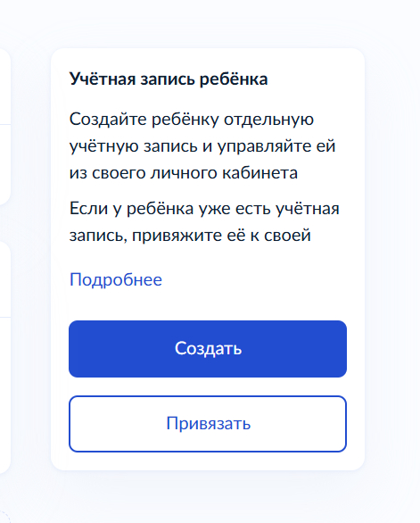The width and height of the screenshot is (420, 523).
Task: Select the heading Учётная запись ребёнка
Action: (x=169, y=79)
